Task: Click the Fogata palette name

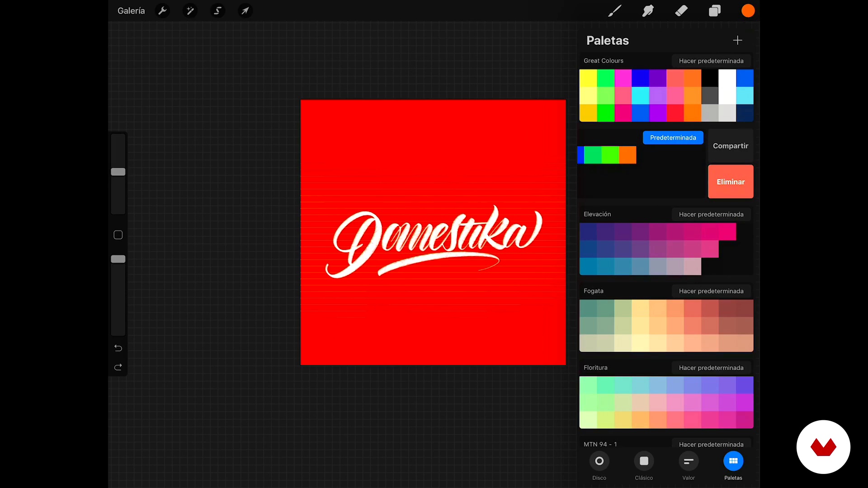Action: click(594, 291)
